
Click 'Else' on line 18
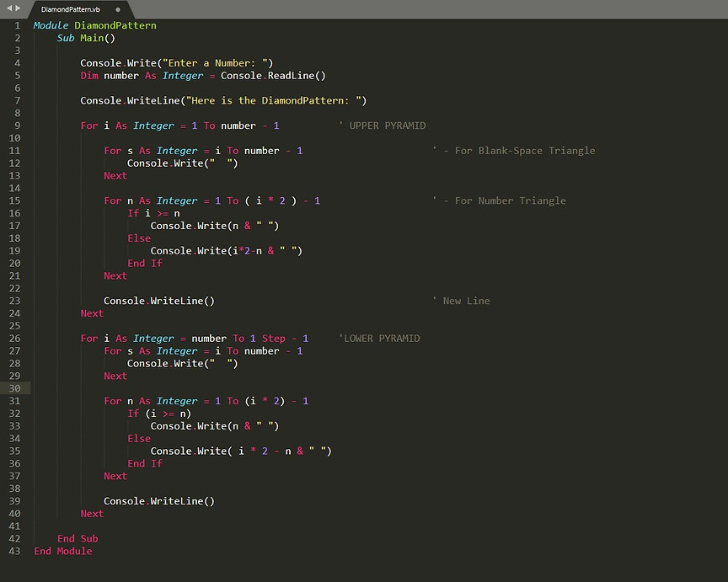pyautogui.click(x=139, y=238)
